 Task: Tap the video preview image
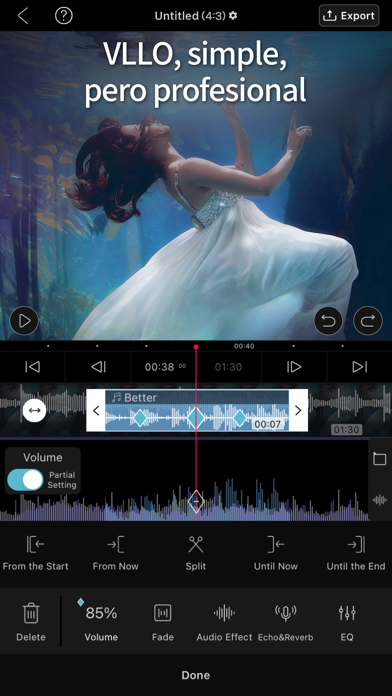(196, 186)
